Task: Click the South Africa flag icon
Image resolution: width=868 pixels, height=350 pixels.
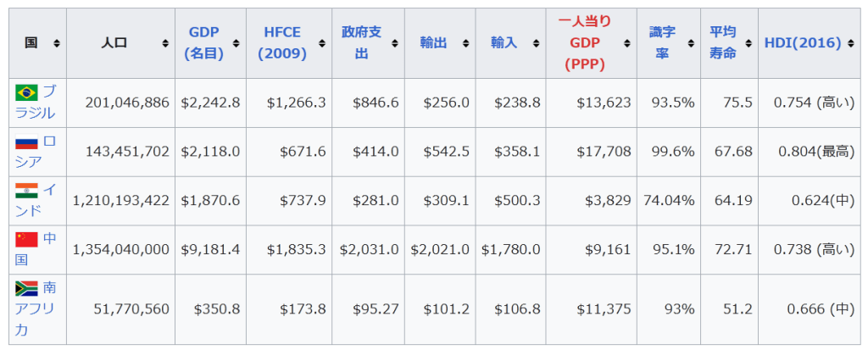Action: [x=26, y=288]
